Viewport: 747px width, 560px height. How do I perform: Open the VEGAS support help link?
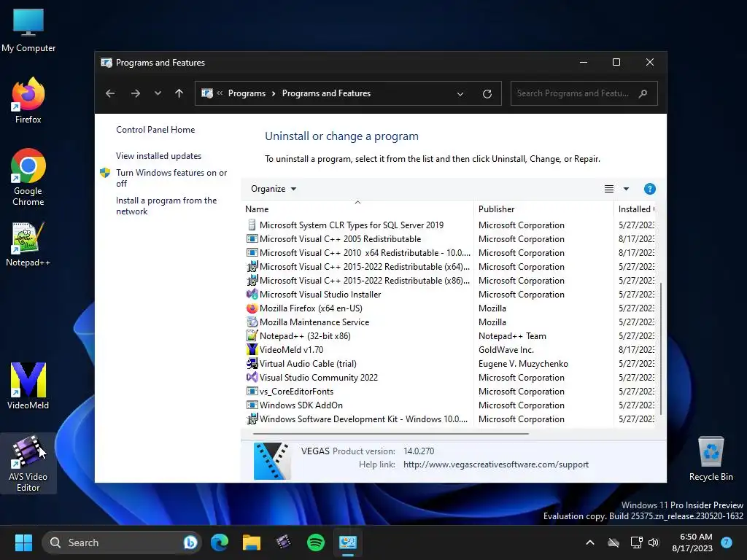point(496,464)
